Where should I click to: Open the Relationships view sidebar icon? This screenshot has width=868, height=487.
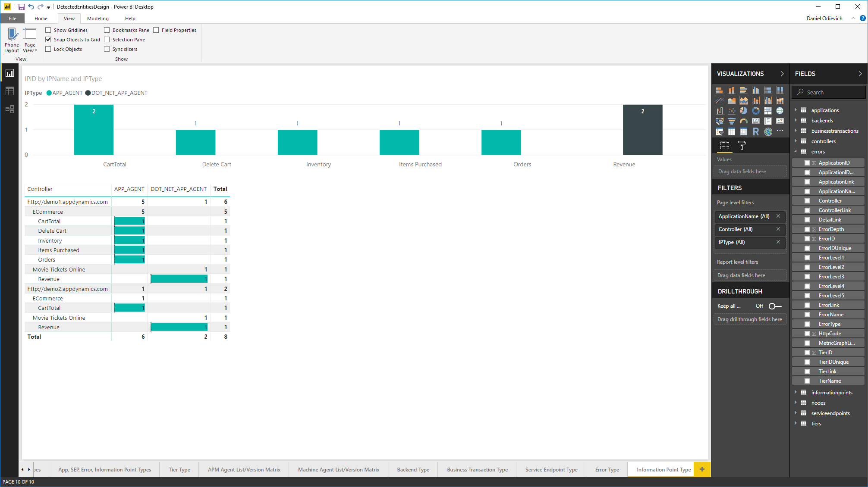coord(9,109)
